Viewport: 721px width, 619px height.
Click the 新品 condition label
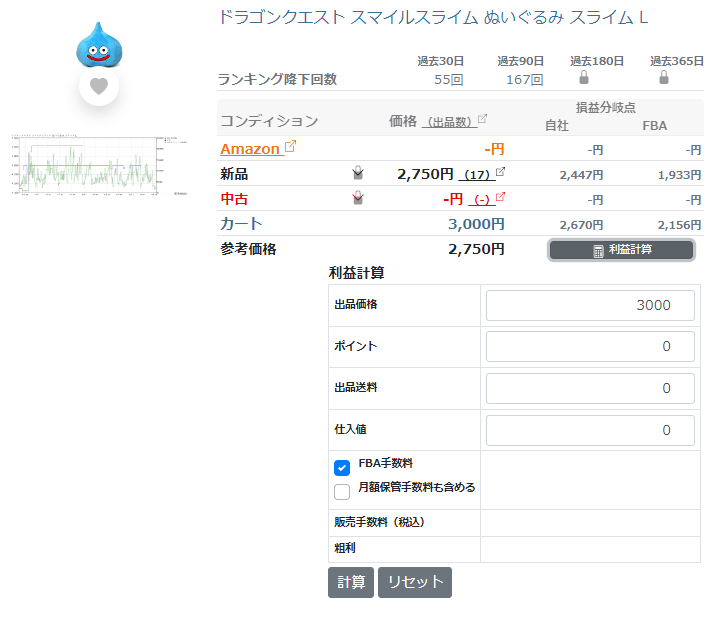point(234,174)
